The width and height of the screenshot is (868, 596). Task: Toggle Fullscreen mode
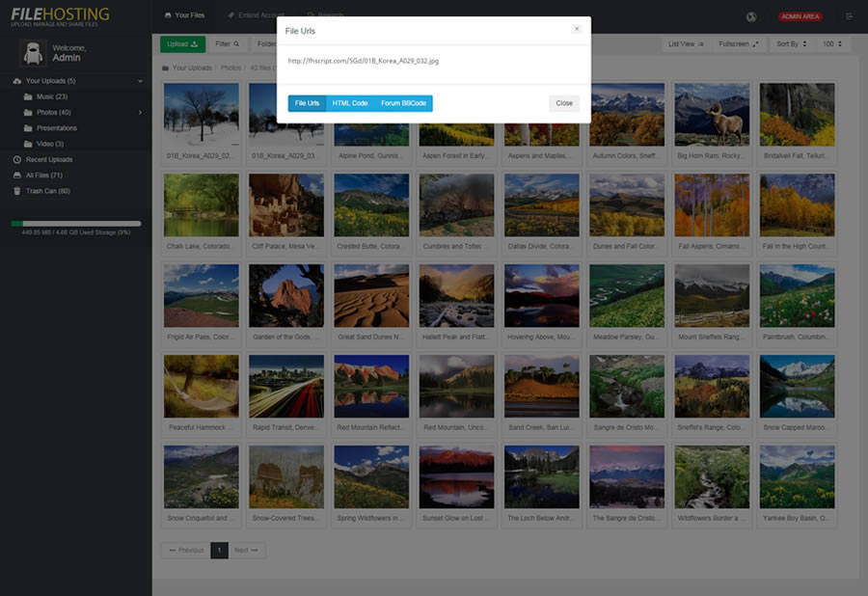click(739, 44)
